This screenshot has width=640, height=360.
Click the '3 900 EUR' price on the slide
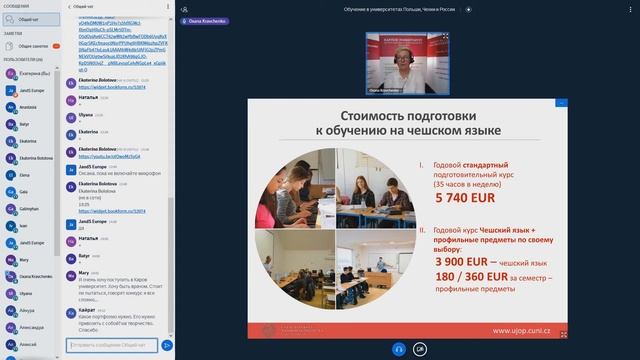point(461,262)
